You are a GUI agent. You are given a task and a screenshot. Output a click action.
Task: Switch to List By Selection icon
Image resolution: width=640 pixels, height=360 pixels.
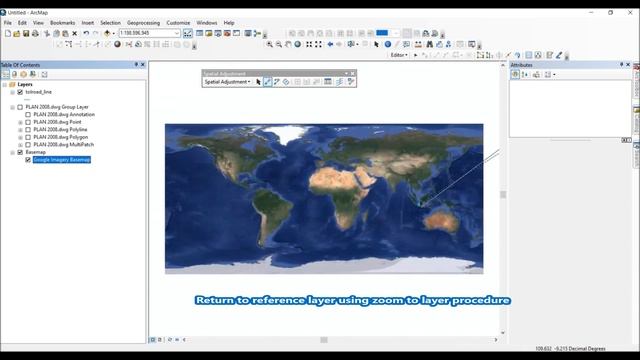(x=33, y=74)
